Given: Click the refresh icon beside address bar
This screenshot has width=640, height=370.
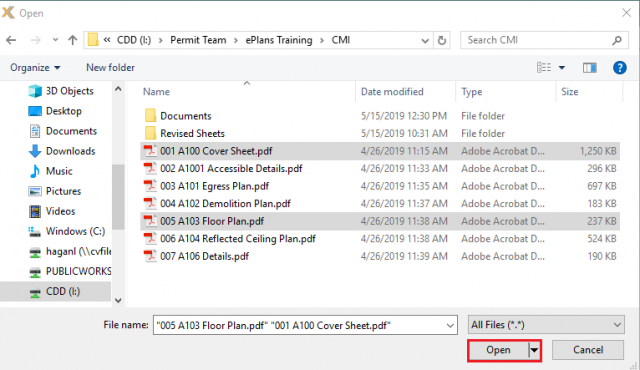Looking at the screenshot, I should click(x=442, y=40).
